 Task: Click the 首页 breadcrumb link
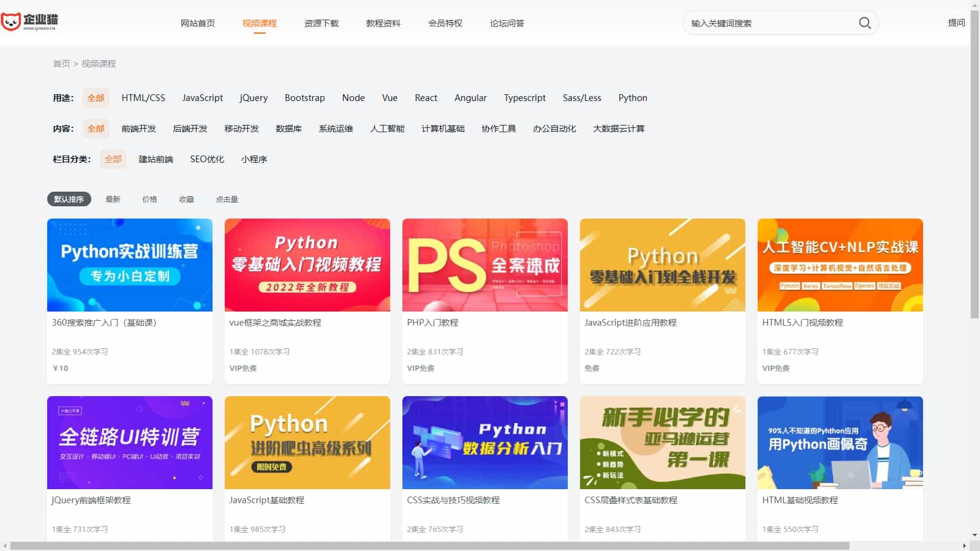(x=61, y=64)
